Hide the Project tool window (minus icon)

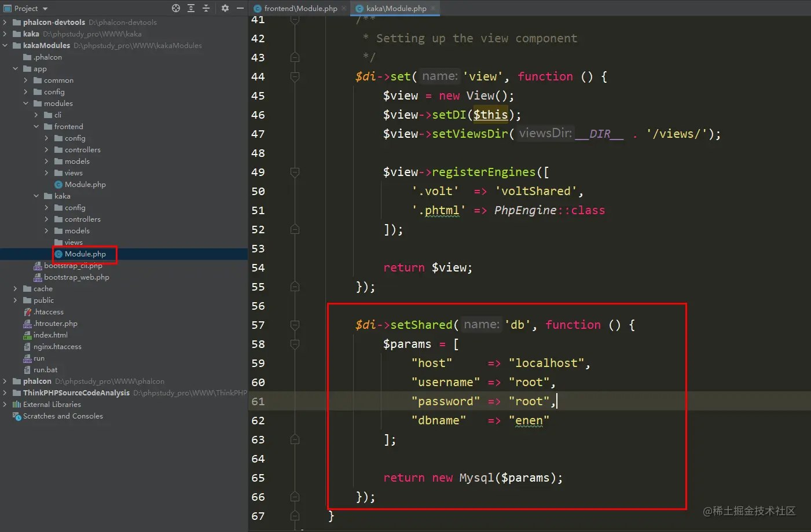(240, 8)
